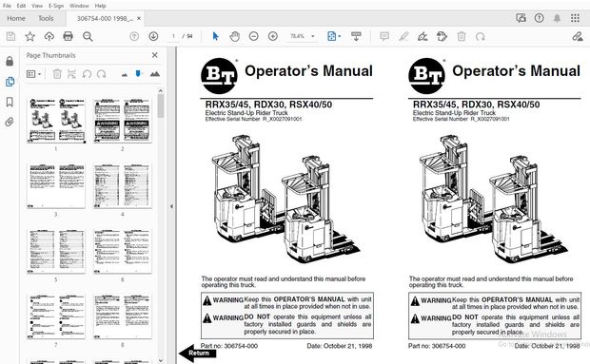590x364 pixels.
Task: Rotate pages counterclockwise in thumbnails panel
Action: tap(87, 74)
